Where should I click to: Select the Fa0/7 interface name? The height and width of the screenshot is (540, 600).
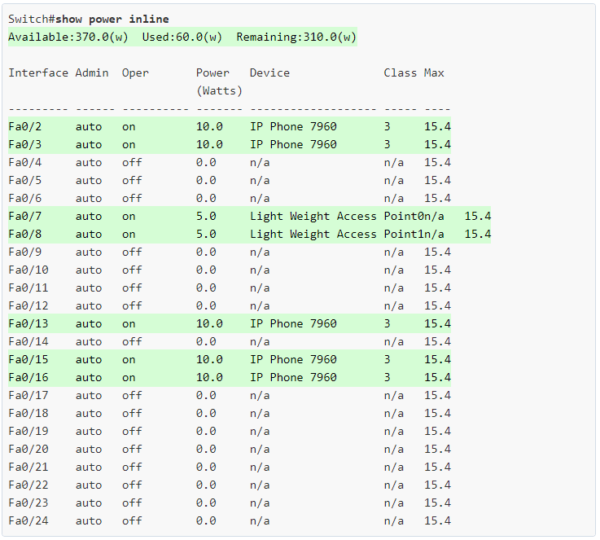click(25, 216)
